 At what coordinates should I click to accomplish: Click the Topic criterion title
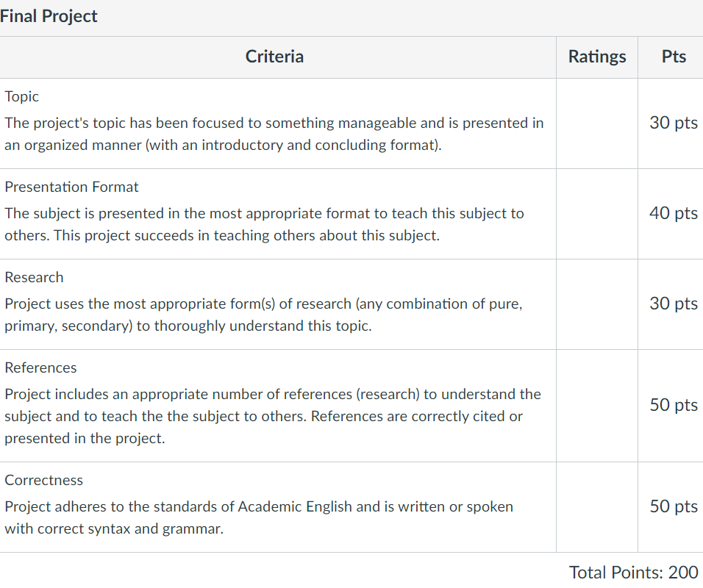(21, 97)
